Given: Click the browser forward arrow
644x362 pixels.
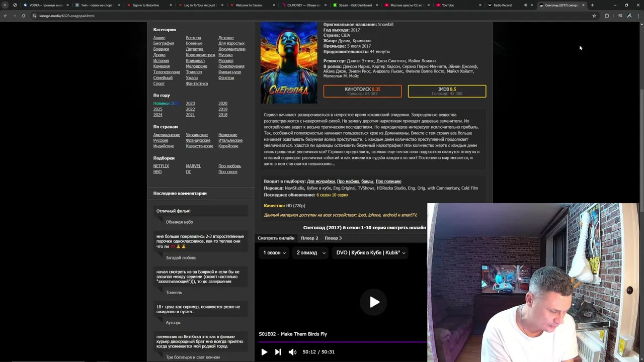Looking at the screenshot, I should (x=15, y=16).
